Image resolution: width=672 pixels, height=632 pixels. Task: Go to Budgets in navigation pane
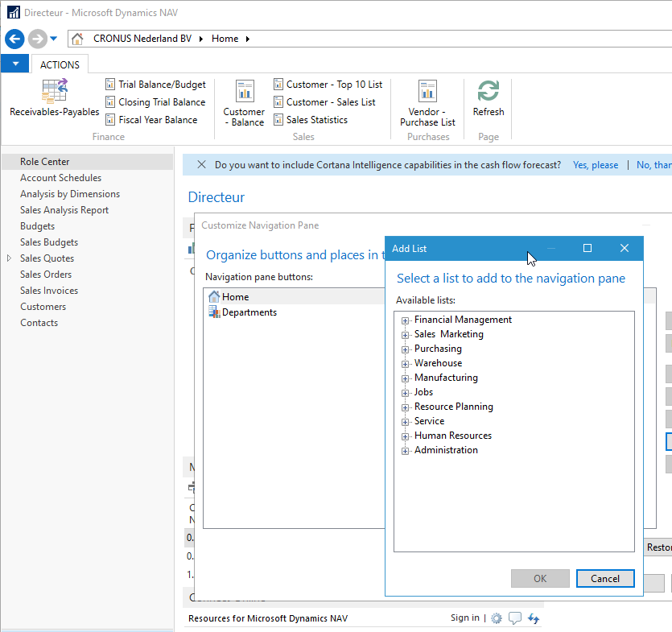pos(37,226)
